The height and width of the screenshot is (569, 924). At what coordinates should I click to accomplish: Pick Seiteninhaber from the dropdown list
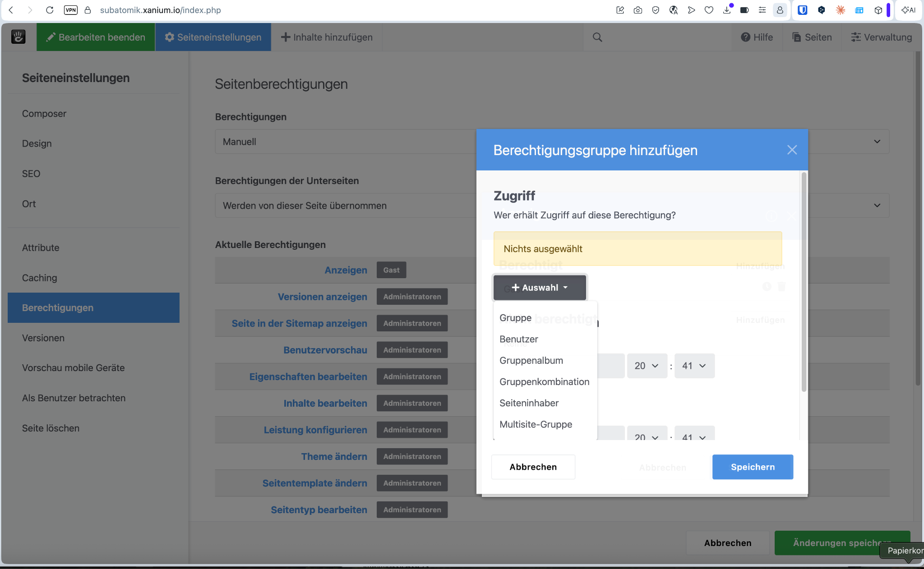click(529, 403)
